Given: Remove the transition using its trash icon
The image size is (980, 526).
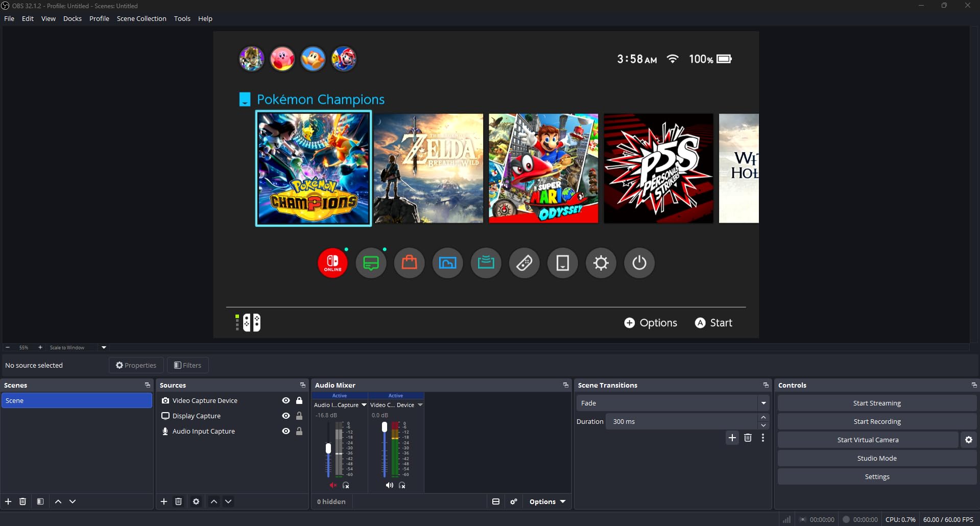Looking at the screenshot, I should coord(748,438).
